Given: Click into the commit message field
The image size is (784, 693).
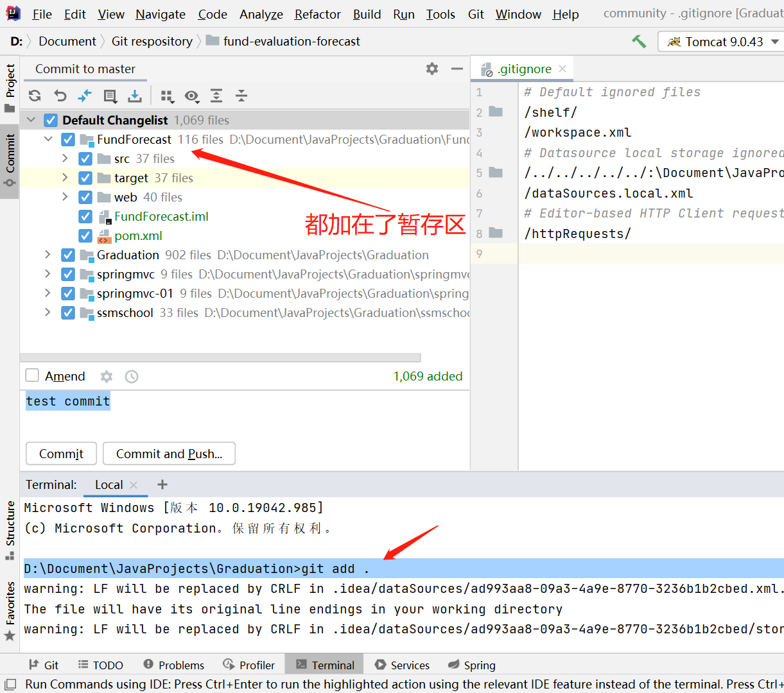Looking at the screenshot, I should pyautogui.click(x=245, y=413).
